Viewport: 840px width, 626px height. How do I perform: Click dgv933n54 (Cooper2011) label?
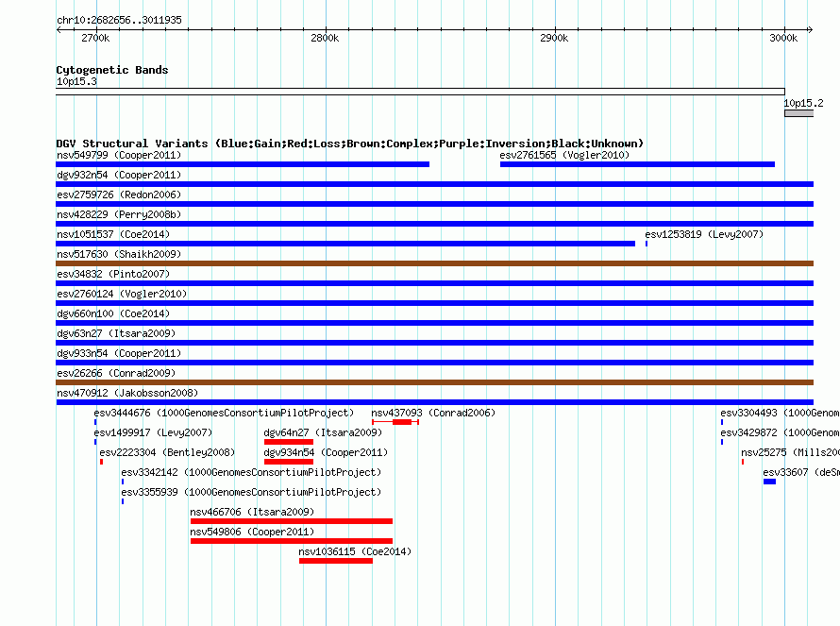pos(119,353)
